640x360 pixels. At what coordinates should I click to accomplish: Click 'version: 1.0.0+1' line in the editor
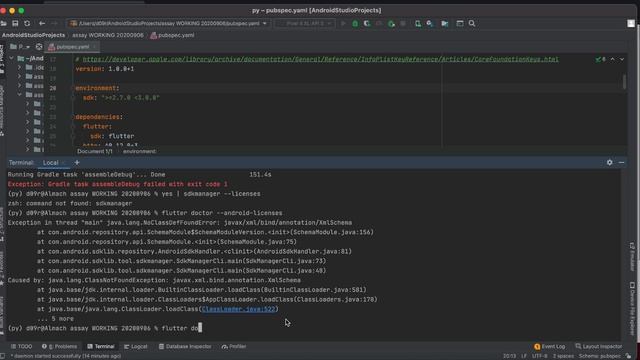click(x=105, y=69)
